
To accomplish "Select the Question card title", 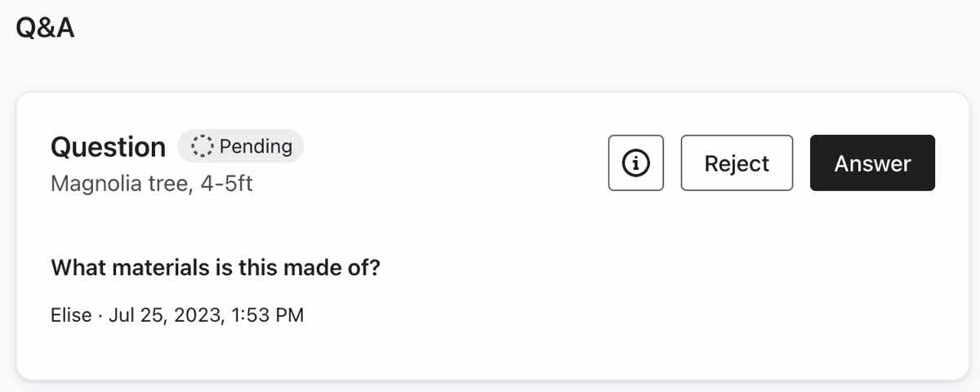I will coord(108,148).
